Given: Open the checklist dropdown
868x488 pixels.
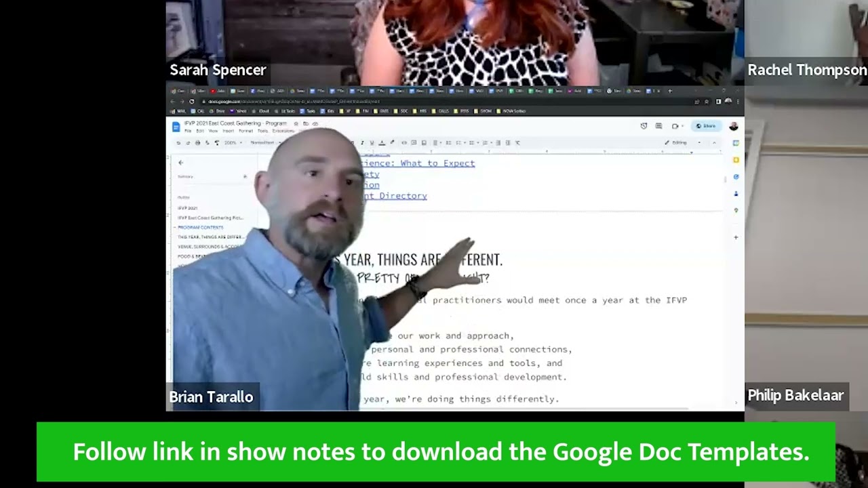Looking at the screenshot, I should [460, 142].
